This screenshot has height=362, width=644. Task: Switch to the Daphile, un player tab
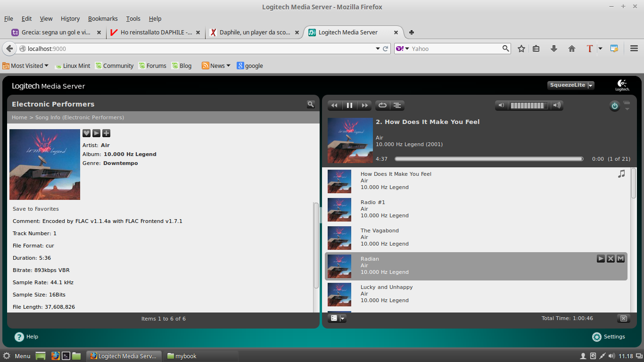(x=255, y=33)
